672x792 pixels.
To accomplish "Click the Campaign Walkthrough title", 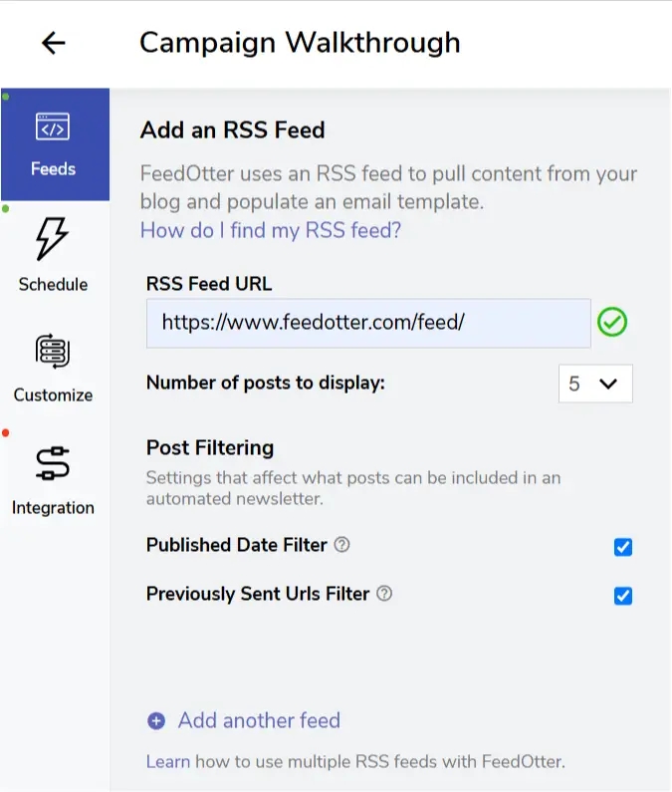I will [300, 43].
